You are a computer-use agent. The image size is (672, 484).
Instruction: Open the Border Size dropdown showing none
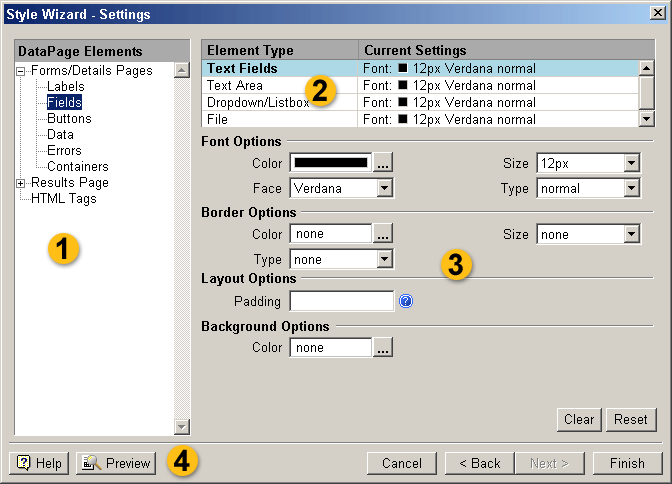[x=588, y=234]
